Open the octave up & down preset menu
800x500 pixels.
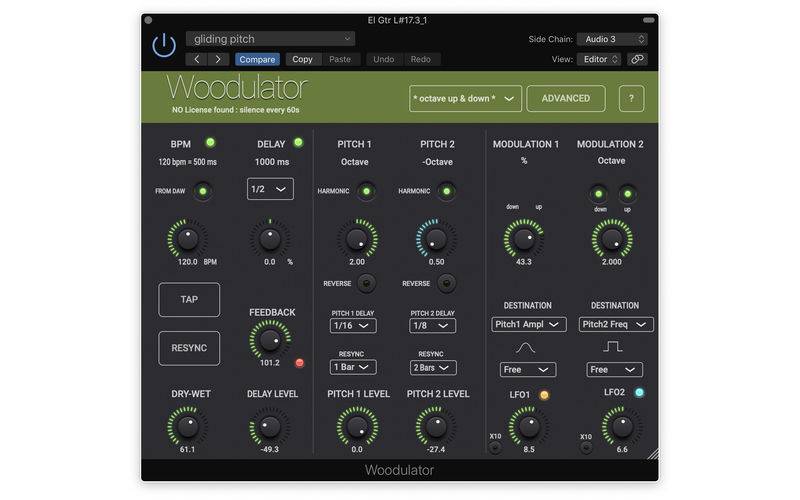(x=465, y=98)
